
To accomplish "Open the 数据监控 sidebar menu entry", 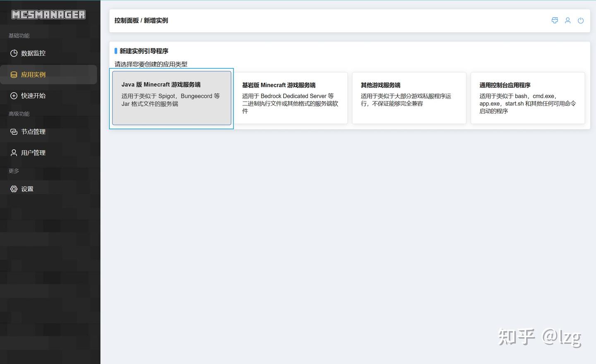I will (34, 53).
